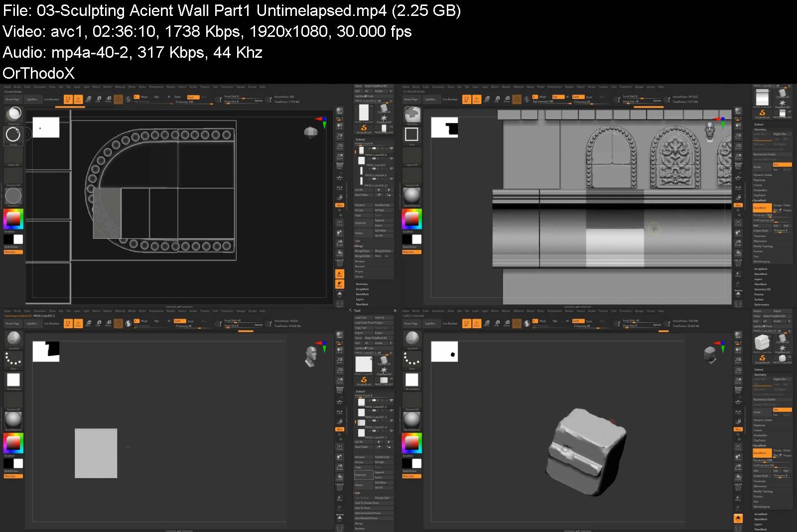Open the Texture Off slot in the arch-outline frame
Viewport: 797px width, 532px height.
13,177
